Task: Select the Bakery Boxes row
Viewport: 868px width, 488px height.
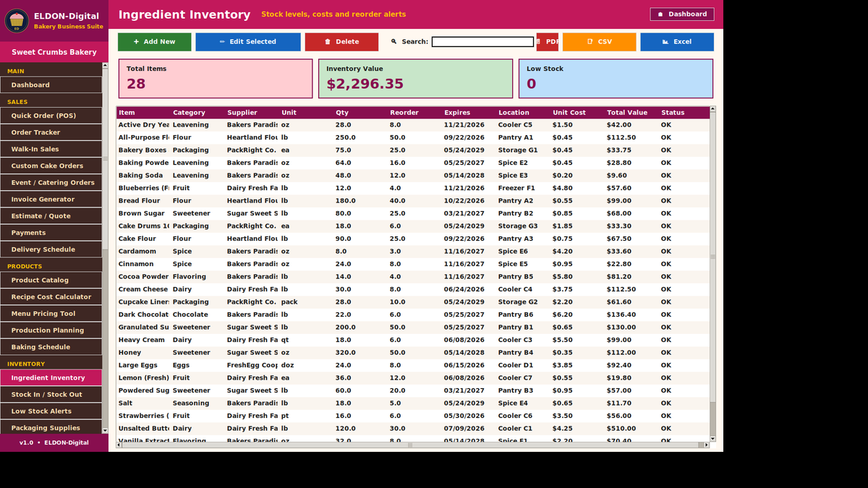Action: coord(413,150)
